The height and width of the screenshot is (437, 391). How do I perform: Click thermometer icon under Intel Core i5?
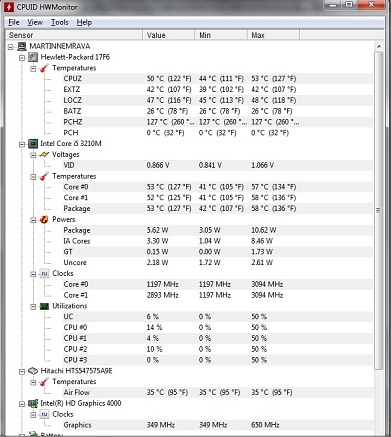pos(44,176)
